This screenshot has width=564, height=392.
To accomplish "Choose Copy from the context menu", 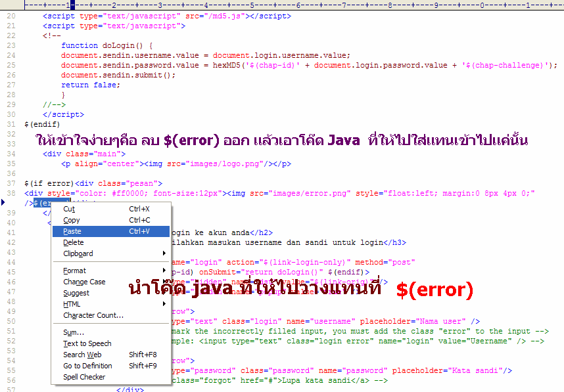I will pos(111,220).
